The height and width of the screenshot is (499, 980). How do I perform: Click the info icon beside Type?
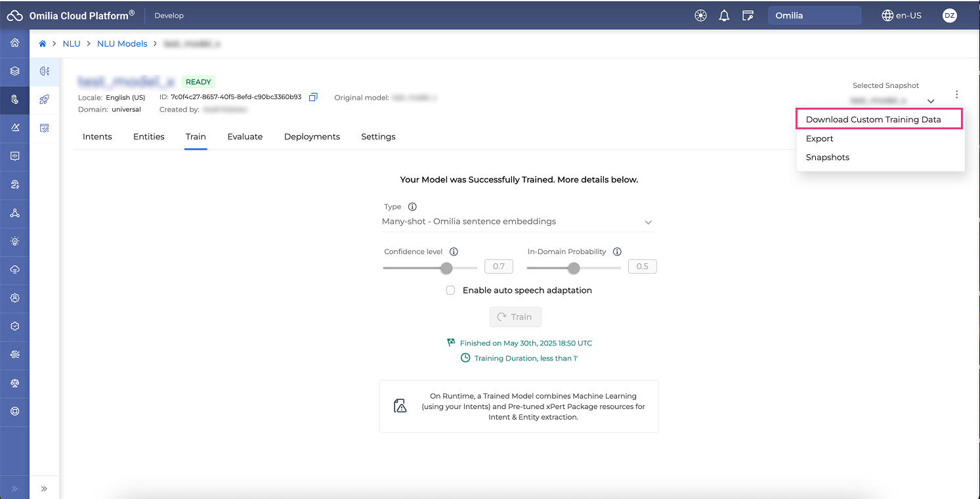(x=412, y=207)
